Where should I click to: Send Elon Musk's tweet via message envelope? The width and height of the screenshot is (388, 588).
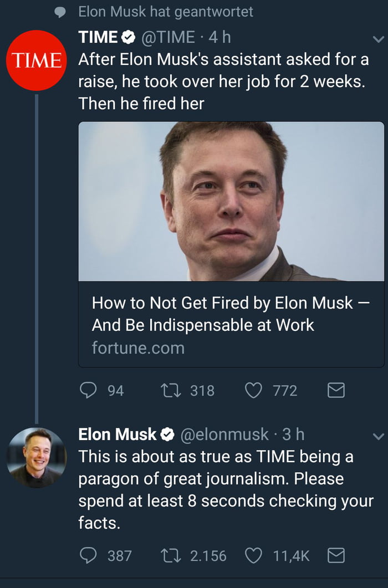coord(336,555)
